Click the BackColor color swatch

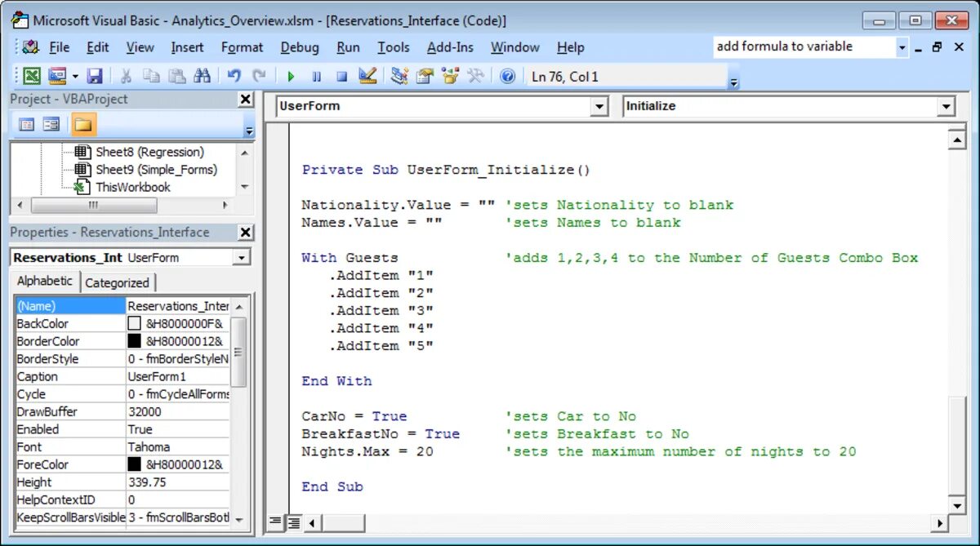tap(134, 324)
